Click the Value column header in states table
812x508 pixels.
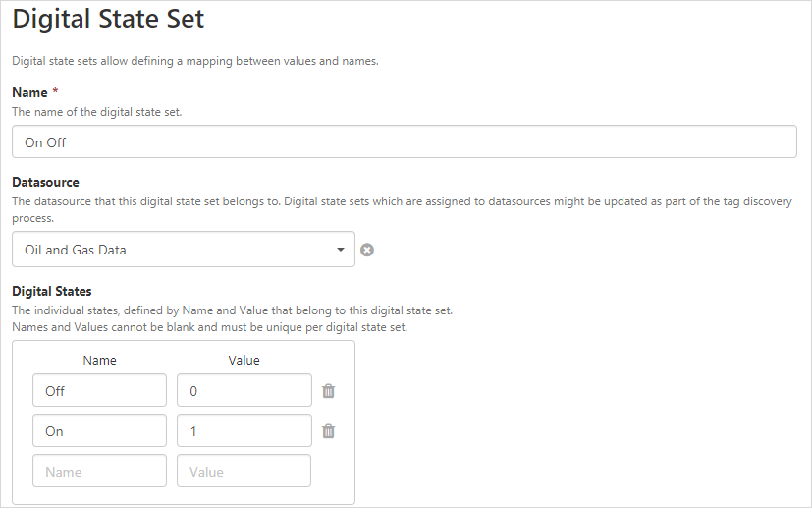244,361
